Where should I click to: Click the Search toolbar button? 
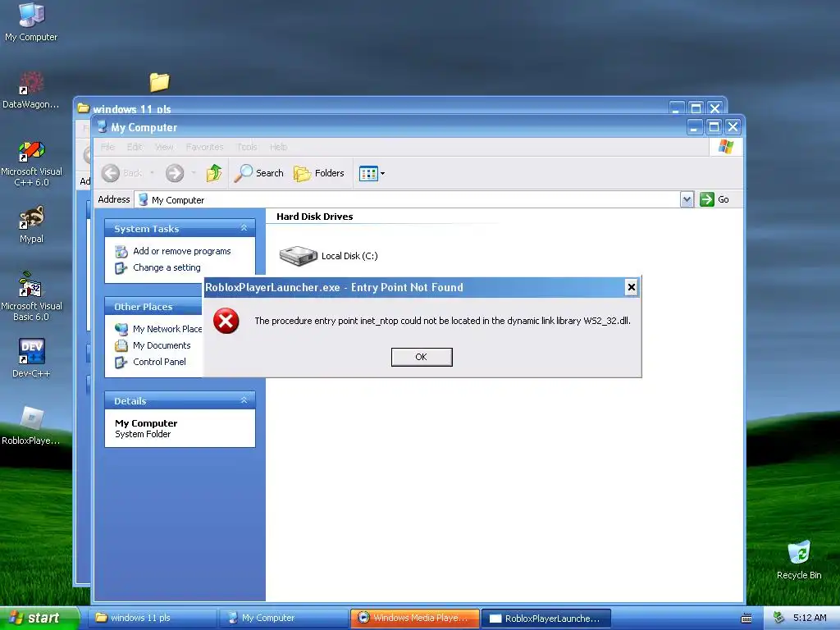coord(259,173)
